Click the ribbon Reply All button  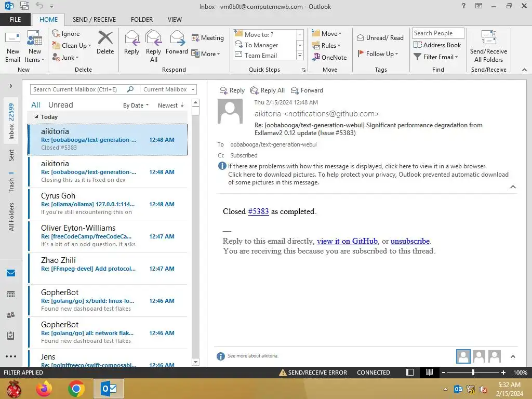153,47
